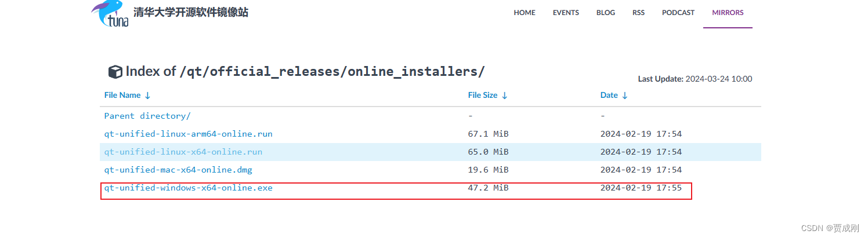The width and height of the screenshot is (868, 238).
Task: Open the BLOG menu item
Action: pos(606,13)
